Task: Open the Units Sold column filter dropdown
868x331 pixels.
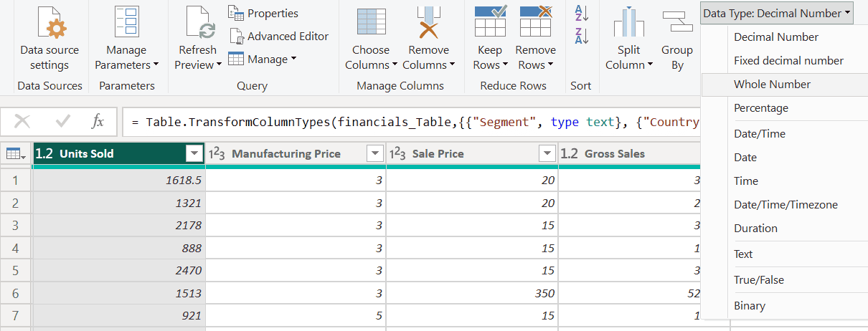Action: click(x=193, y=153)
